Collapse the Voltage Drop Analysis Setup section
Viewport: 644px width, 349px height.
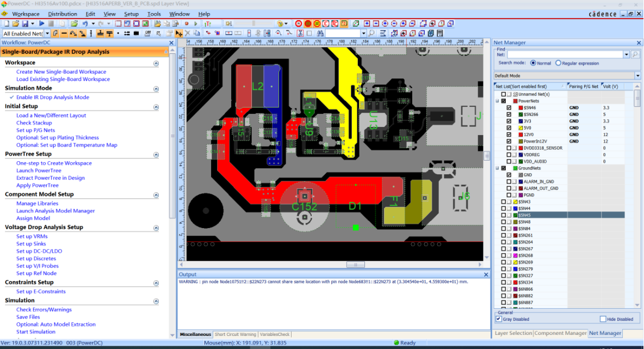click(x=156, y=228)
